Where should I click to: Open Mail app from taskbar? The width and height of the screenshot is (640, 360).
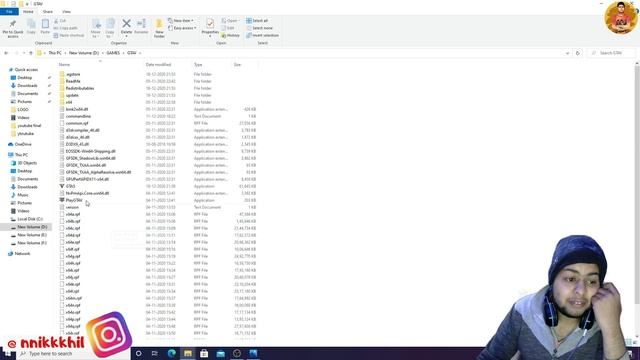[220, 353]
